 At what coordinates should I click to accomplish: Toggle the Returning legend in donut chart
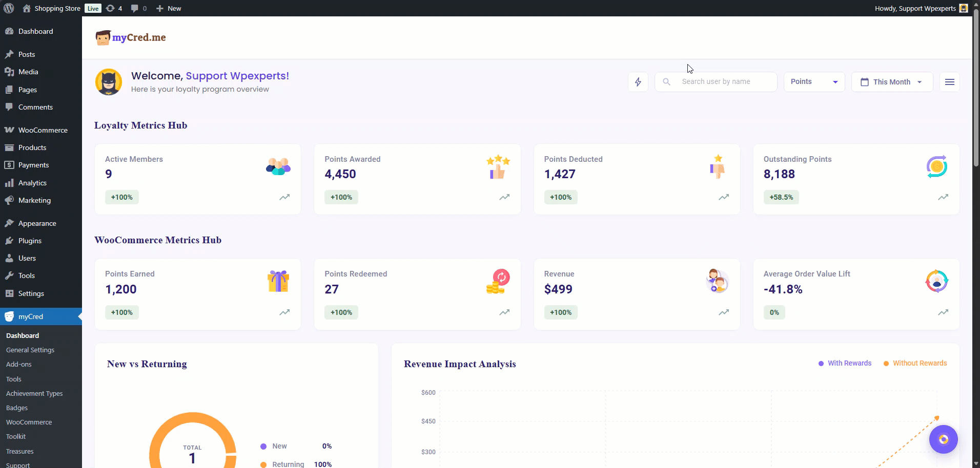pyautogui.click(x=288, y=464)
